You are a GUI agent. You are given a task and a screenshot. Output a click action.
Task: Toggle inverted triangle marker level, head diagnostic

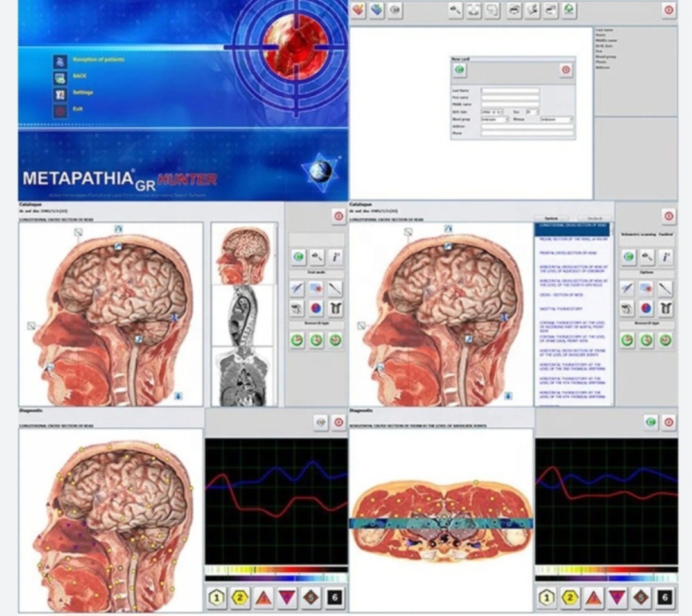(x=287, y=597)
